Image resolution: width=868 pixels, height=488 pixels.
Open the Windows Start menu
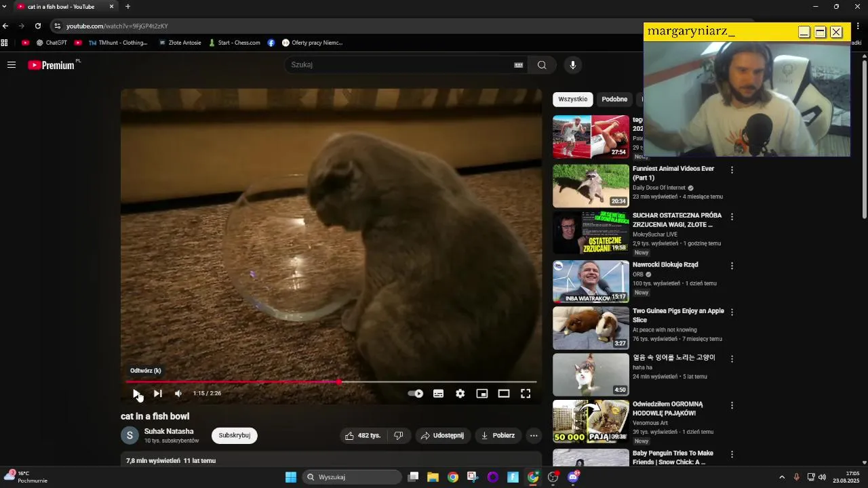coord(291,477)
